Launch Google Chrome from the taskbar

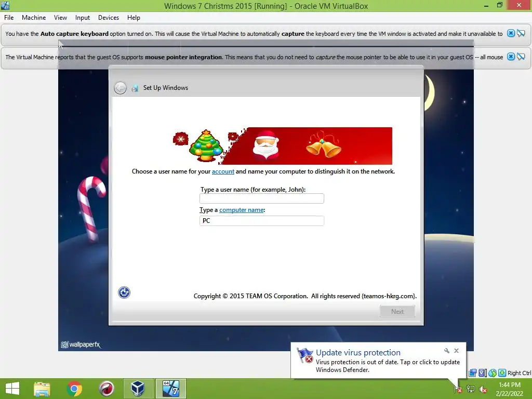tap(74, 389)
